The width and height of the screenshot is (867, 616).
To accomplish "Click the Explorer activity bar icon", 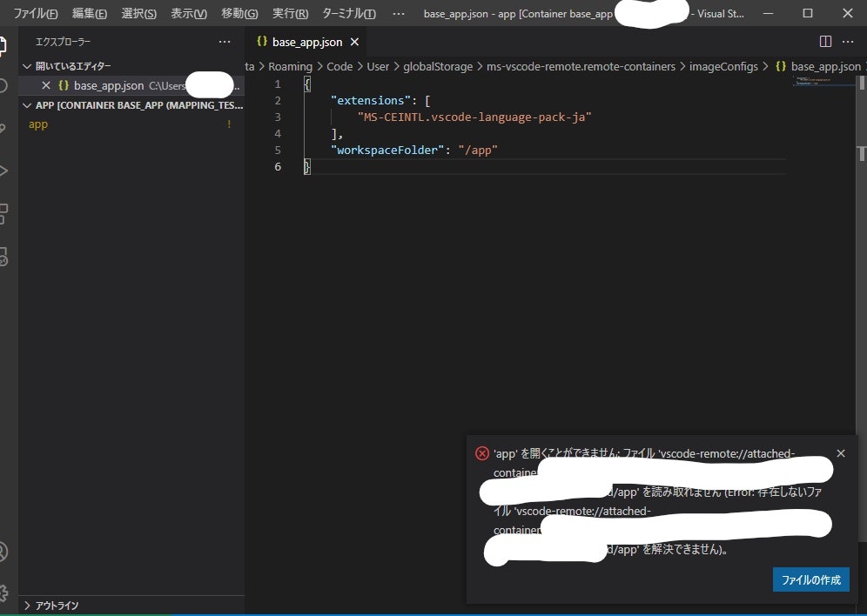I will tap(3, 46).
